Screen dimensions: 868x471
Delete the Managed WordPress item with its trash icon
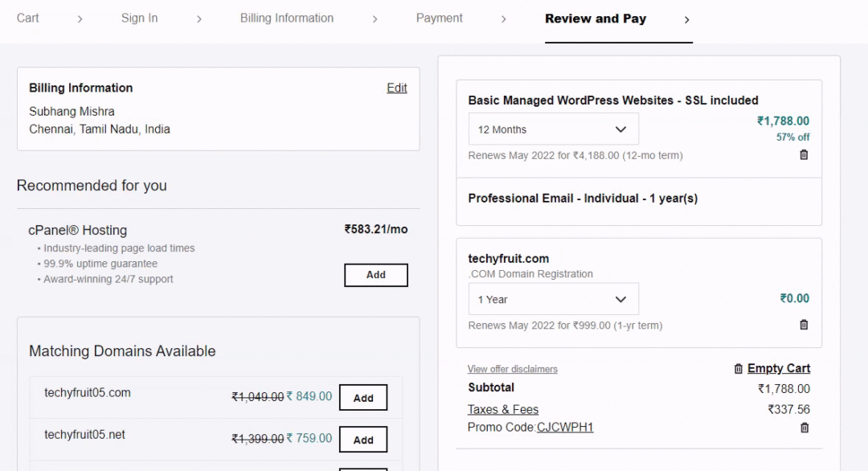pyautogui.click(x=804, y=155)
